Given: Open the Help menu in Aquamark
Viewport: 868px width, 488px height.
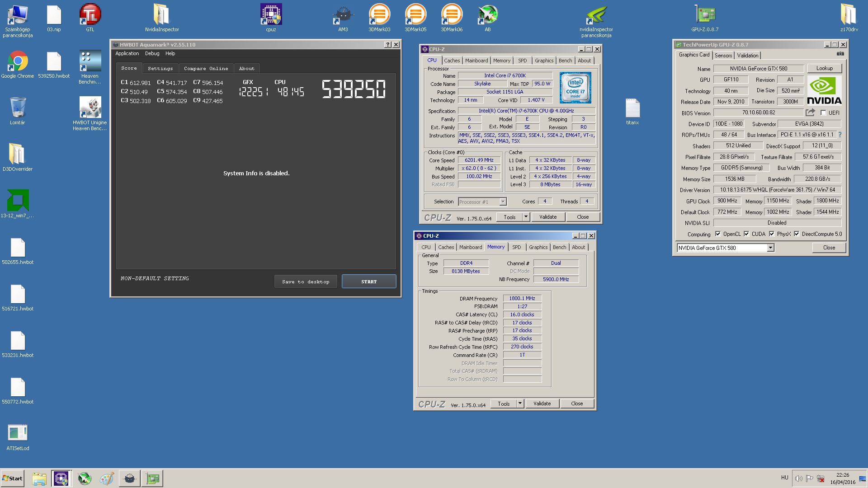Looking at the screenshot, I should [x=170, y=53].
